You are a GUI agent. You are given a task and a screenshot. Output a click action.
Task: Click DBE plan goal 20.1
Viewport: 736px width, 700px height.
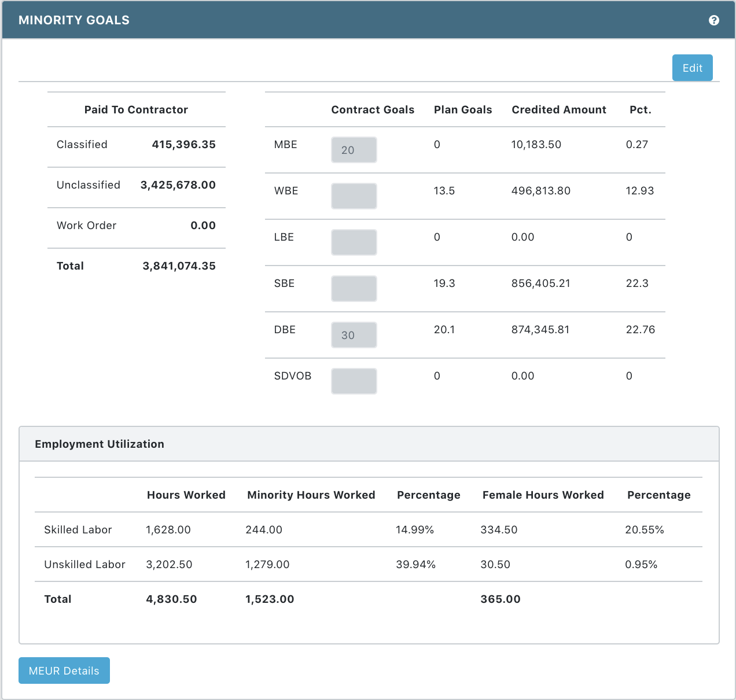[x=444, y=330]
